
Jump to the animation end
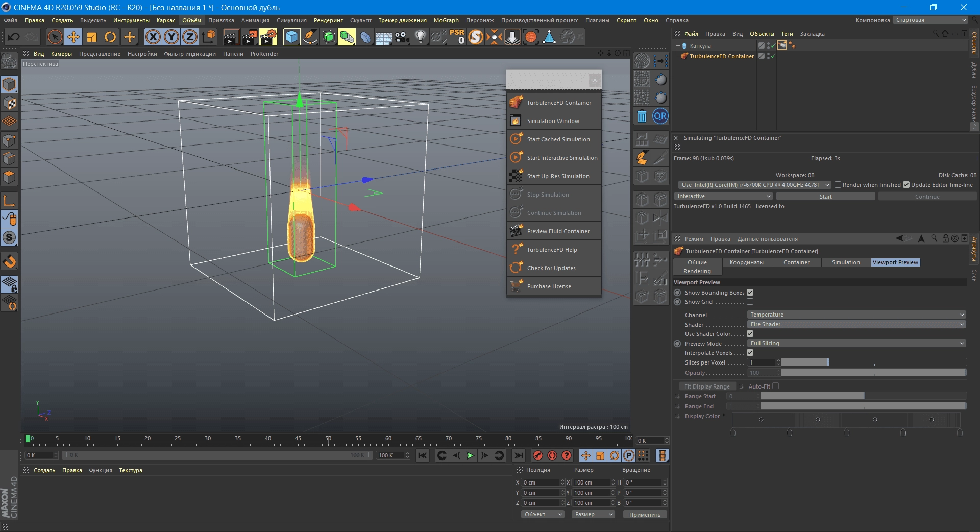coord(519,455)
